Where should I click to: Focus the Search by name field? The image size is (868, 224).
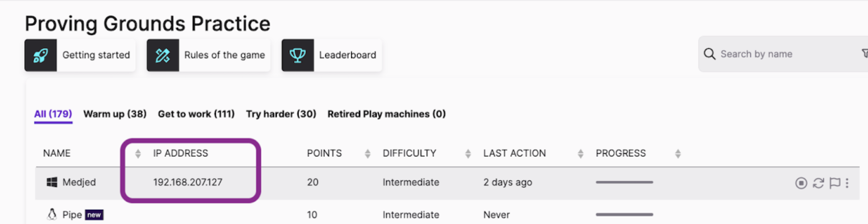point(787,54)
